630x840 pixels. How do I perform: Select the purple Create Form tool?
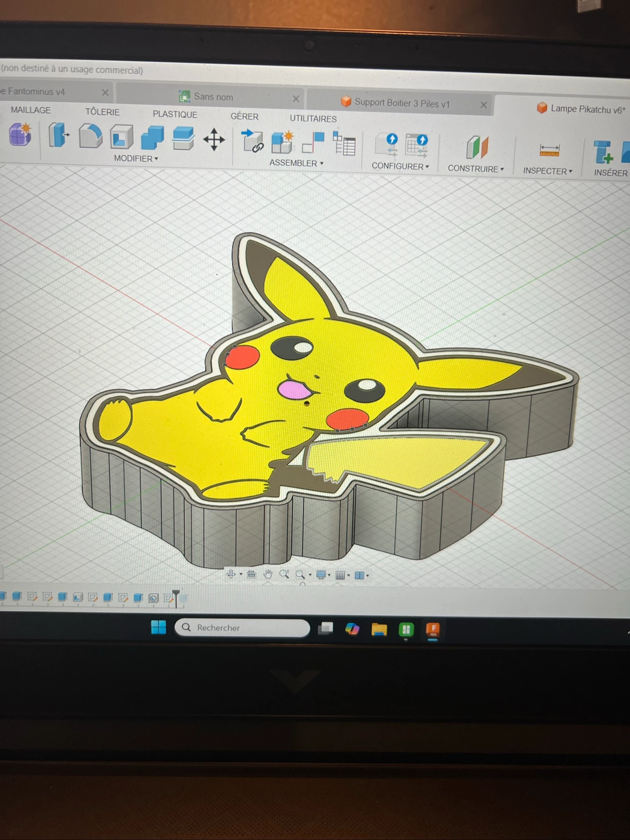pyautogui.click(x=20, y=134)
